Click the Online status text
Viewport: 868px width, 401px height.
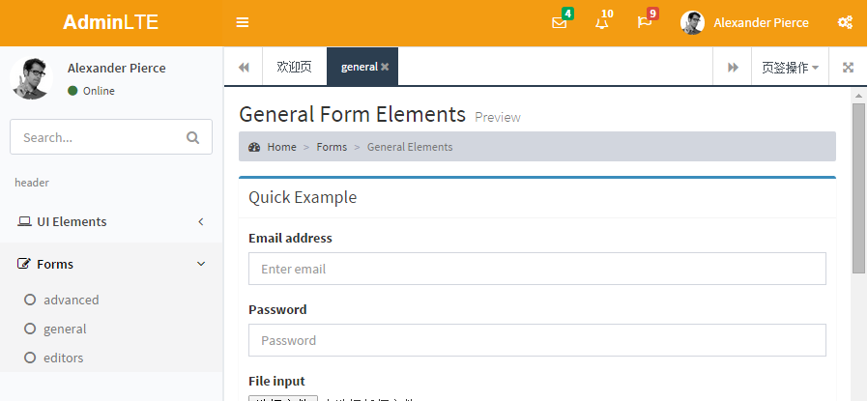99,91
